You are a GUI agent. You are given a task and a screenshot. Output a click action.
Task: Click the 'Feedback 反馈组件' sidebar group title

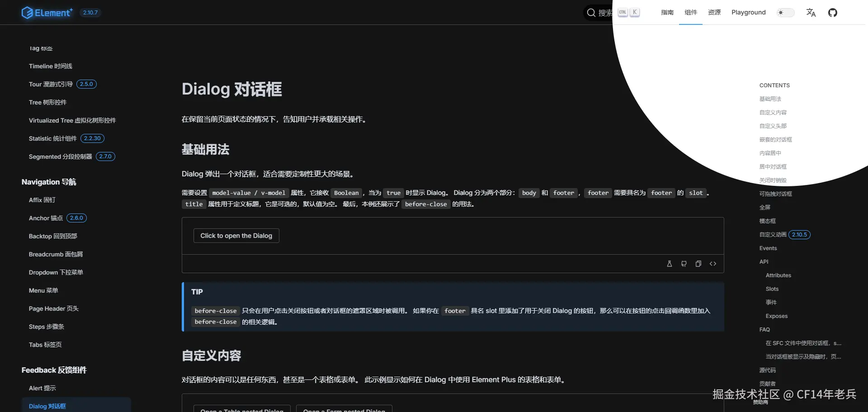54,370
